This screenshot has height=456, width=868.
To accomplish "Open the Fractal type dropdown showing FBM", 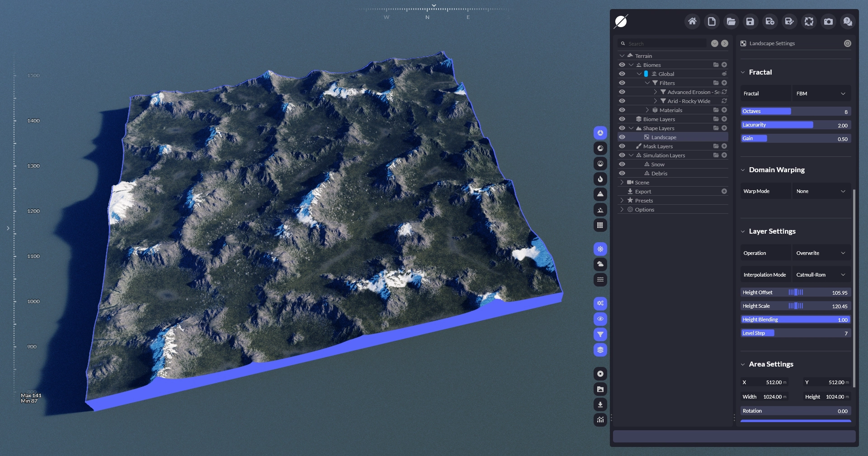I will tap(821, 94).
